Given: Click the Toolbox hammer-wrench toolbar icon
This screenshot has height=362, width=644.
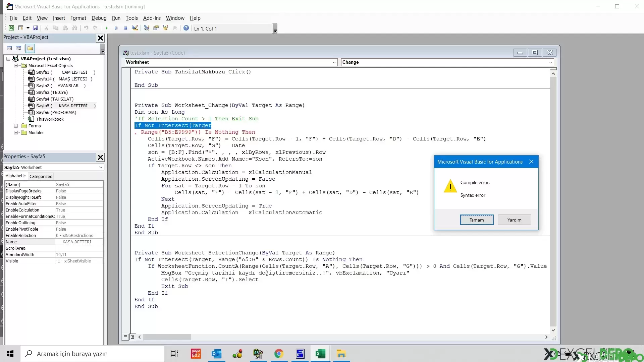Looking at the screenshot, I should [x=175, y=28].
